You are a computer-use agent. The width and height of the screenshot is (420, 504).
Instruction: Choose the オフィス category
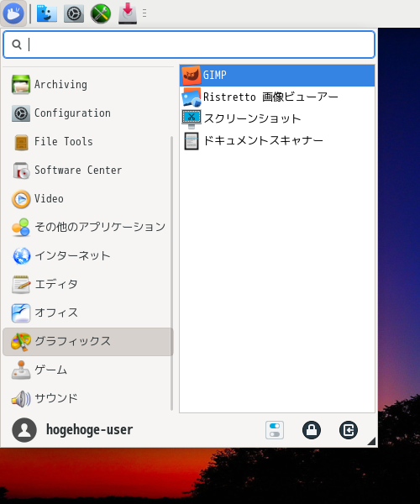tap(88, 312)
